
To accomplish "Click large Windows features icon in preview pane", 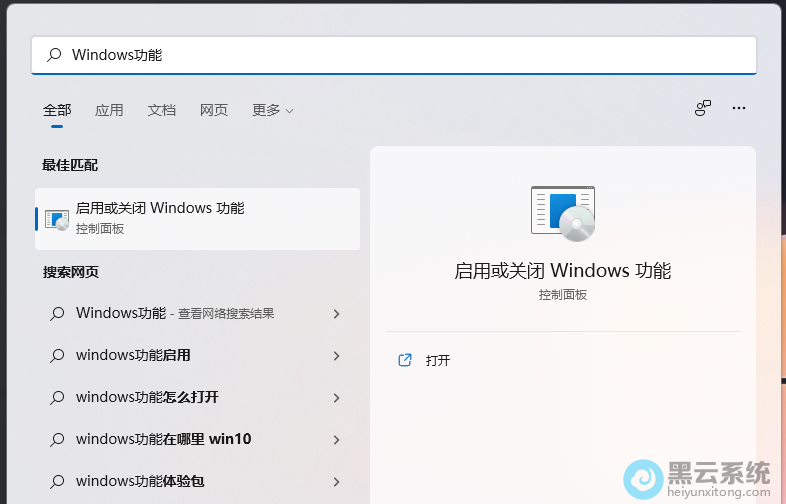I will click(563, 214).
